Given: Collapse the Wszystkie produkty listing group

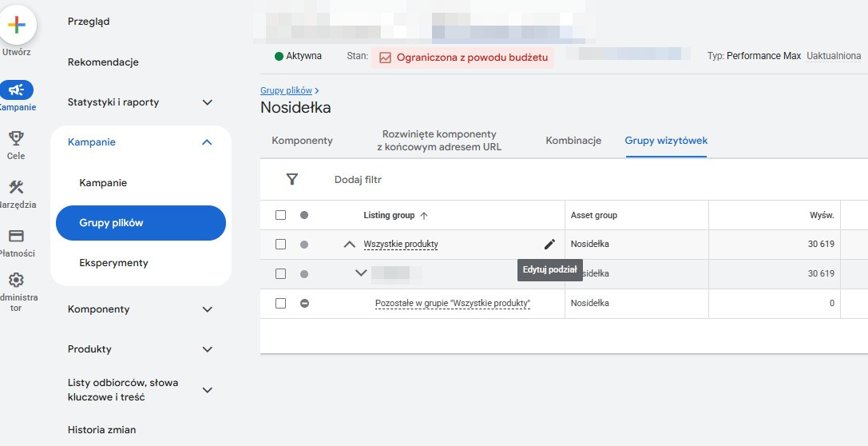Looking at the screenshot, I should [349, 245].
